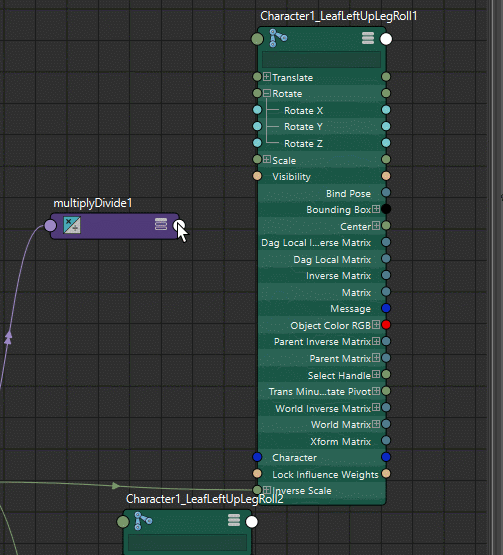Viewport: 503px width, 555px height.
Task: Expand the Bounding Box attribute
Action: point(376,209)
